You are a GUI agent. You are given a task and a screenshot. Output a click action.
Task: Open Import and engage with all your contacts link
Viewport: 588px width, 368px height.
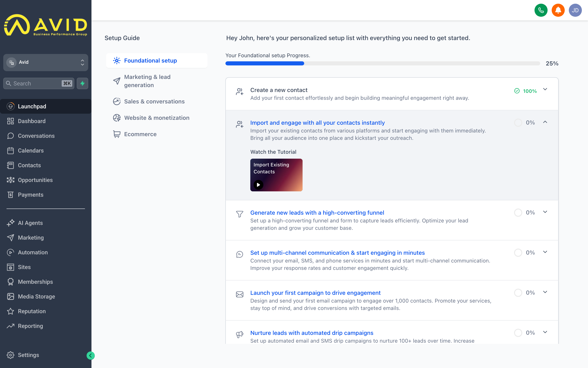click(317, 123)
